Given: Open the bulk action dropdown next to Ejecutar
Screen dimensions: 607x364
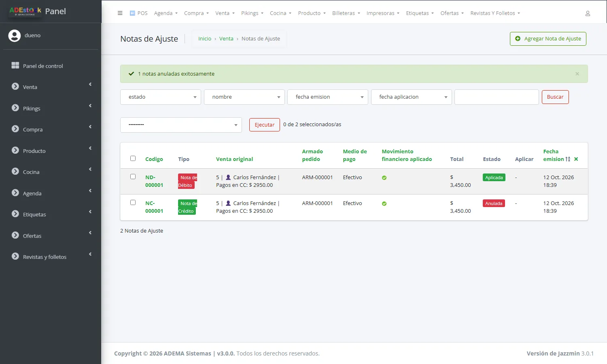Looking at the screenshot, I should point(181,125).
